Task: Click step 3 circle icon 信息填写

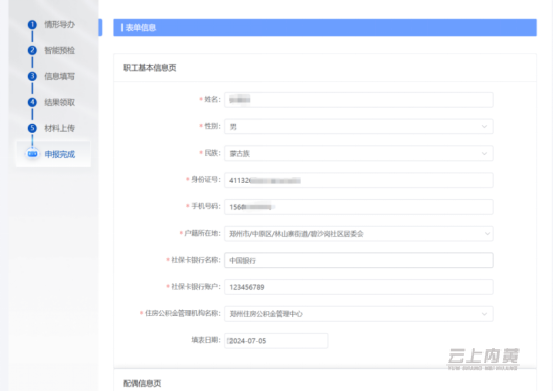Action: point(32,76)
